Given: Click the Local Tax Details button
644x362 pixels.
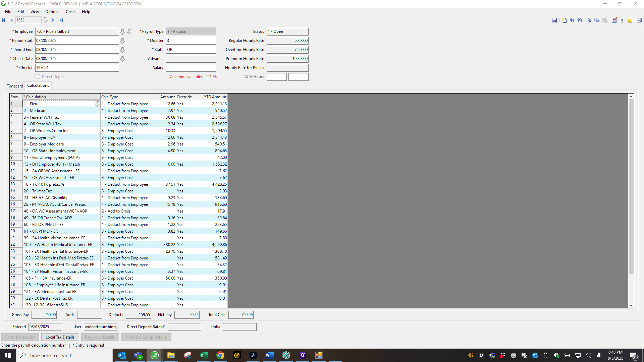Looking at the screenshot, I should (x=60, y=337).
